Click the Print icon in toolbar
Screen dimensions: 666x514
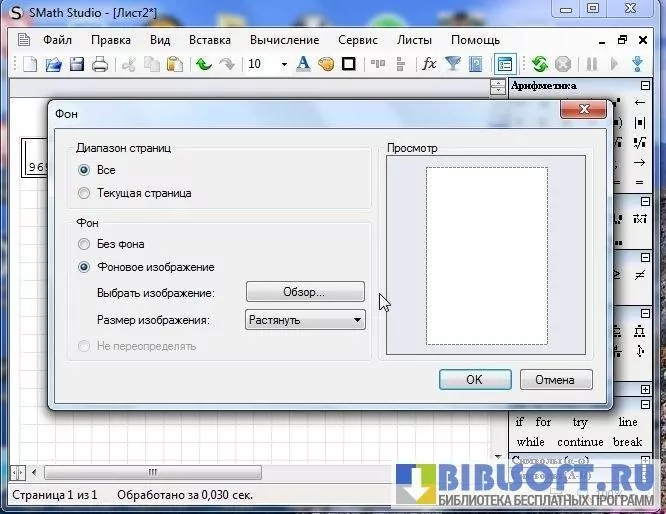pyautogui.click(x=100, y=64)
